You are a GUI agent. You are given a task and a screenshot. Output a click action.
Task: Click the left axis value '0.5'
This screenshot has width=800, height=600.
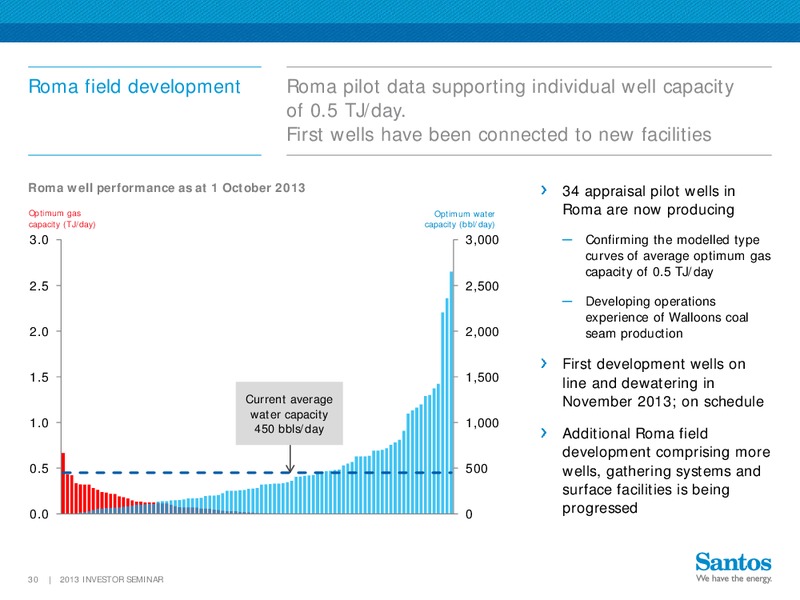[39, 468]
